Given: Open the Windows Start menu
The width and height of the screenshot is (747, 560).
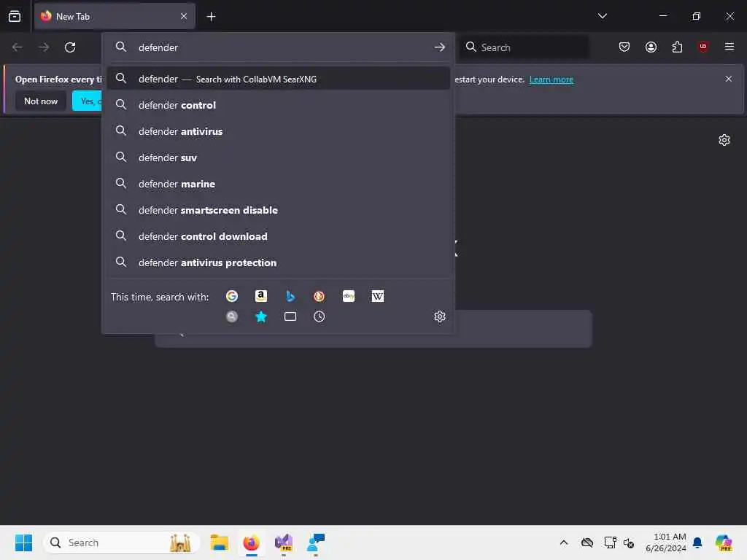Looking at the screenshot, I should pos(23,542).
